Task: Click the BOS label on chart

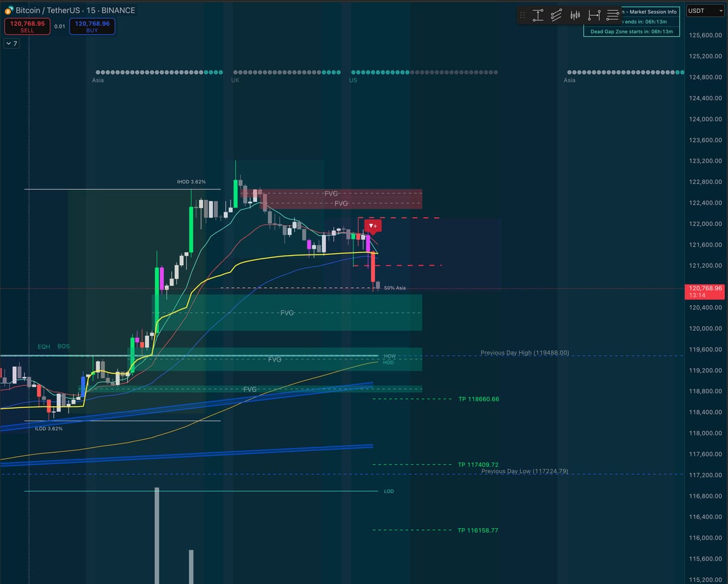Action: [63, 346]
